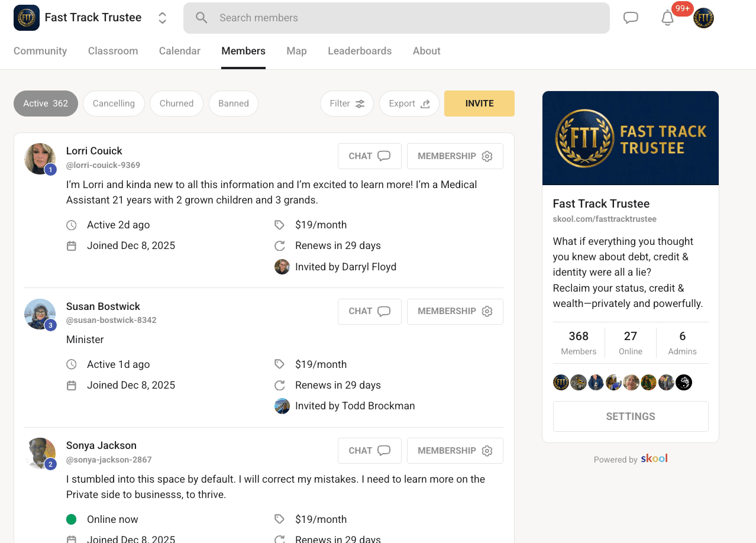Switch to the Leaderboards tab
Image resolution: width=756 pixels, height=543 pixels.
[x=360, y=51]
